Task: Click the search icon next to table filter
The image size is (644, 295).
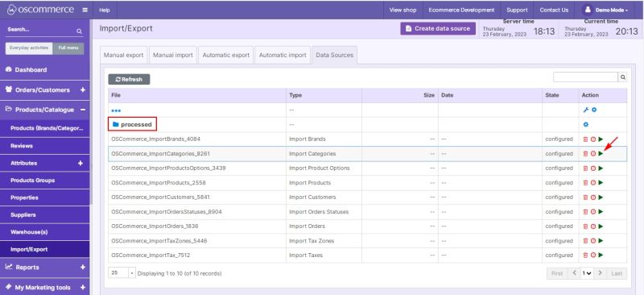Action: coord(622,77)
